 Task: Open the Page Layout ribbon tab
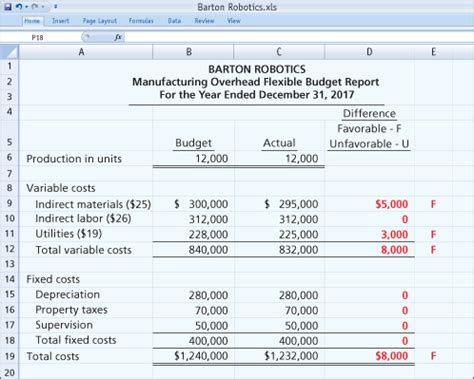(x=100, y=21)
